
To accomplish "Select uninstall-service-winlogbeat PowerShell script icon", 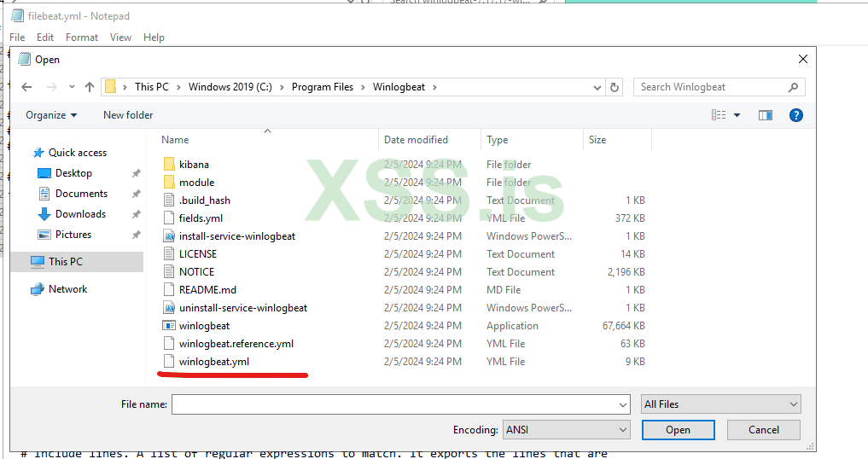I will (x=169, y=308).
